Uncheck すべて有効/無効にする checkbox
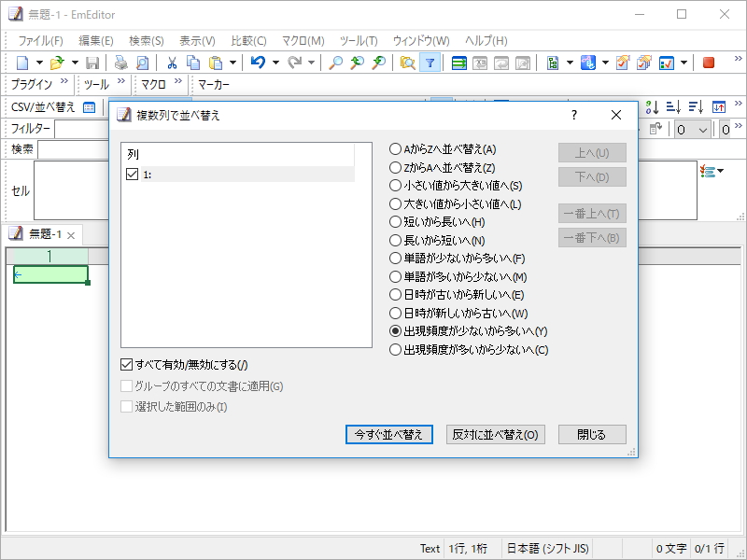747x560 pixels. point(125,365)
